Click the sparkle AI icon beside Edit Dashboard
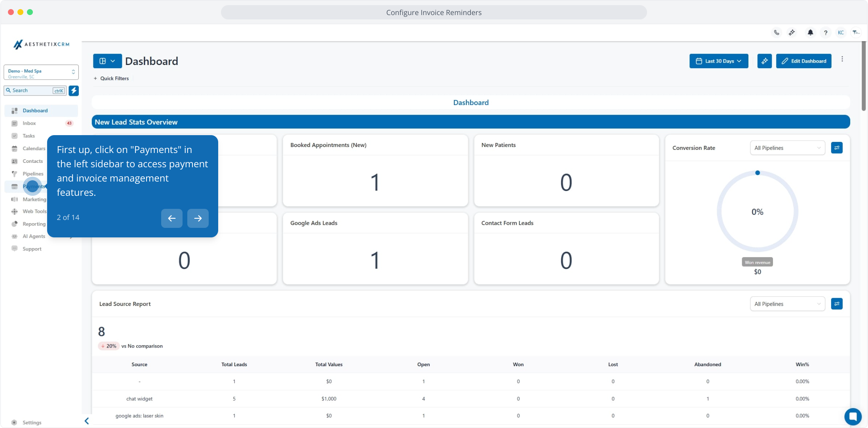The height and width of the screenshot is (428, 868). click(x=764, y=61)
